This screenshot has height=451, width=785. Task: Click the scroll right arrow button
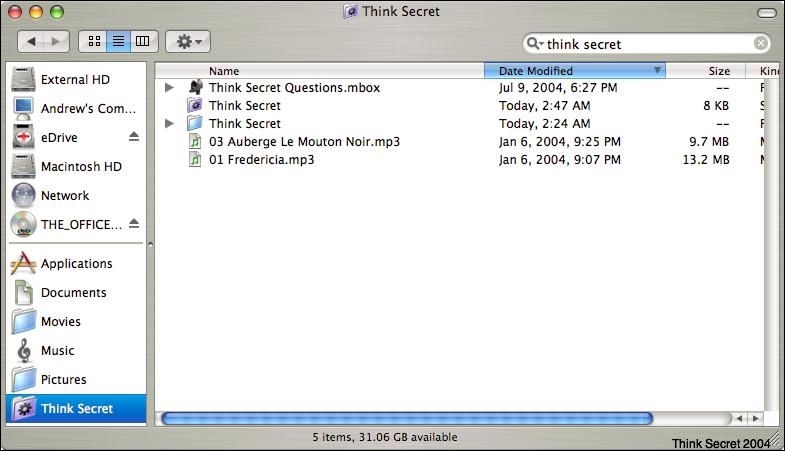(755, 418)
